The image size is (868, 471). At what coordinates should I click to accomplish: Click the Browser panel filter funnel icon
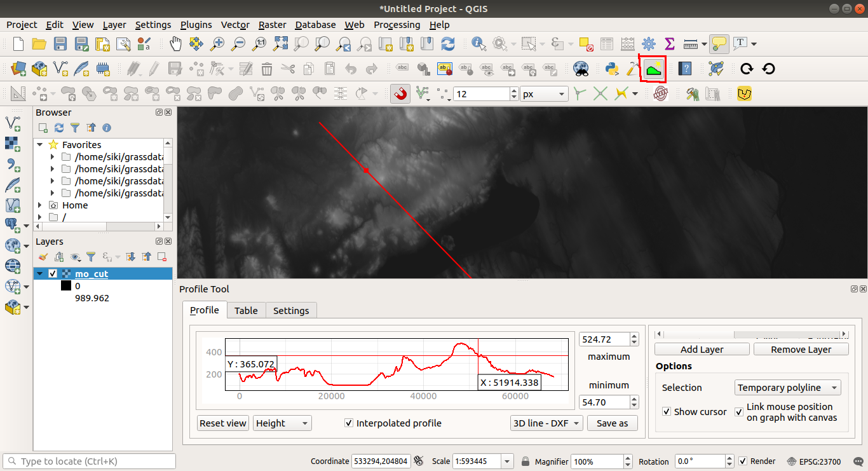[75, 128]
